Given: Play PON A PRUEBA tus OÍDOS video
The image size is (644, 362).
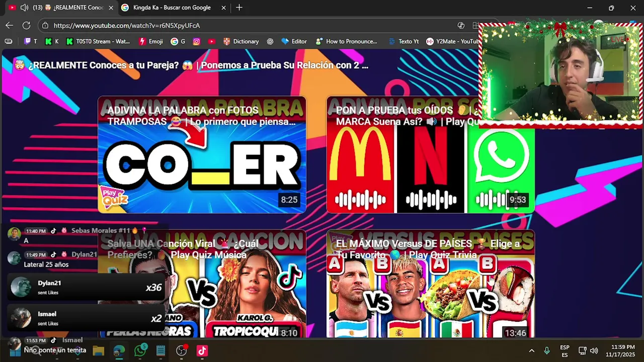Looking at the screenshot, I should click(x=430, y=154).
